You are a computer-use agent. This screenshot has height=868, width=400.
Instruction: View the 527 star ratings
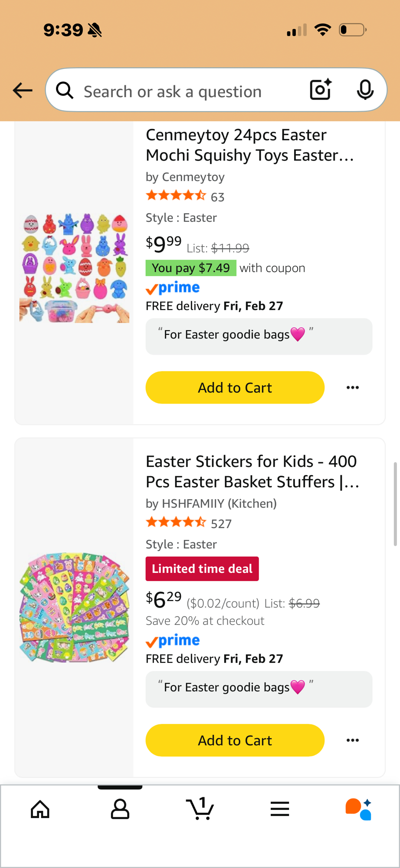point(189,523)
